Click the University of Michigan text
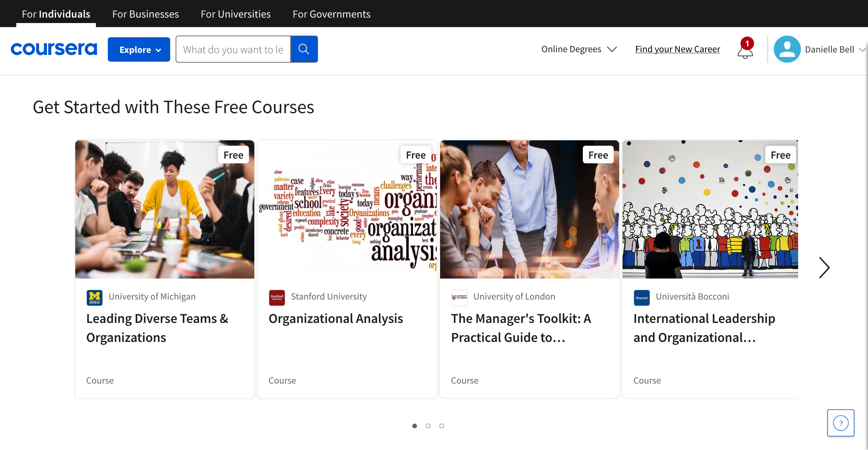 [x=152, y=296]
